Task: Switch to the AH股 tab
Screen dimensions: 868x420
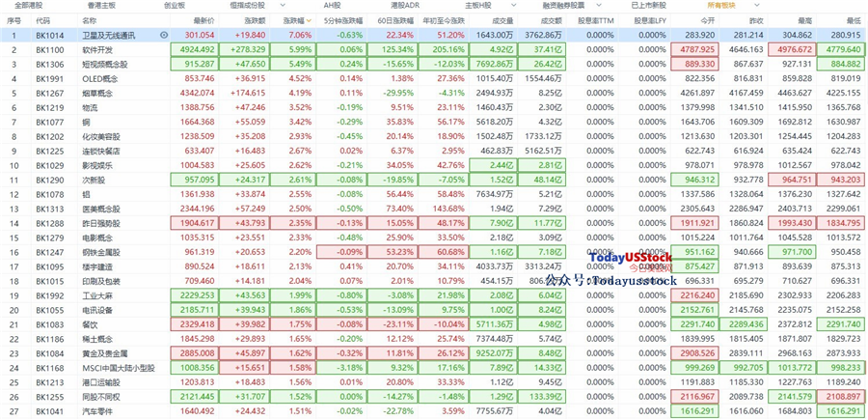Action: (333, 5)
